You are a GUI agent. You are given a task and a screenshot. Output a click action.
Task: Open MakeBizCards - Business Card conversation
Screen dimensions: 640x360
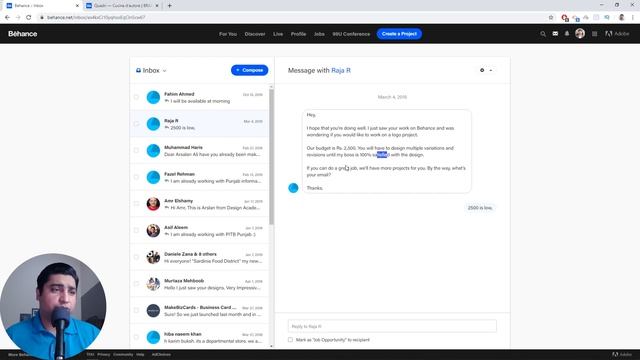pyautogui.click(x=200, y=311)
